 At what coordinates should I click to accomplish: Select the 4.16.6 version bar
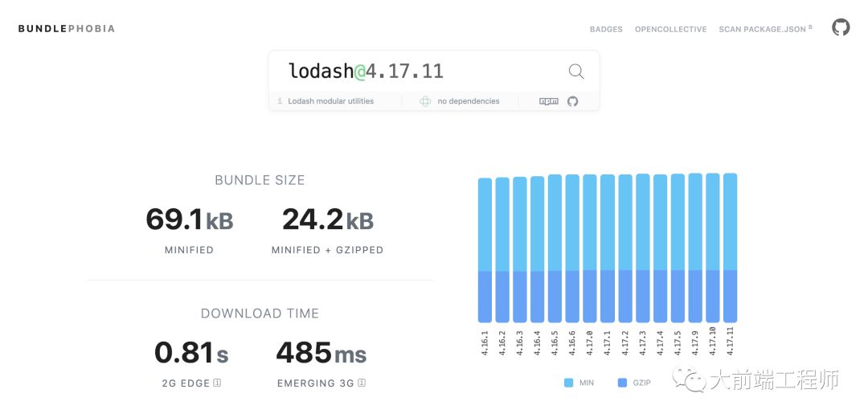tap(572, 248)
